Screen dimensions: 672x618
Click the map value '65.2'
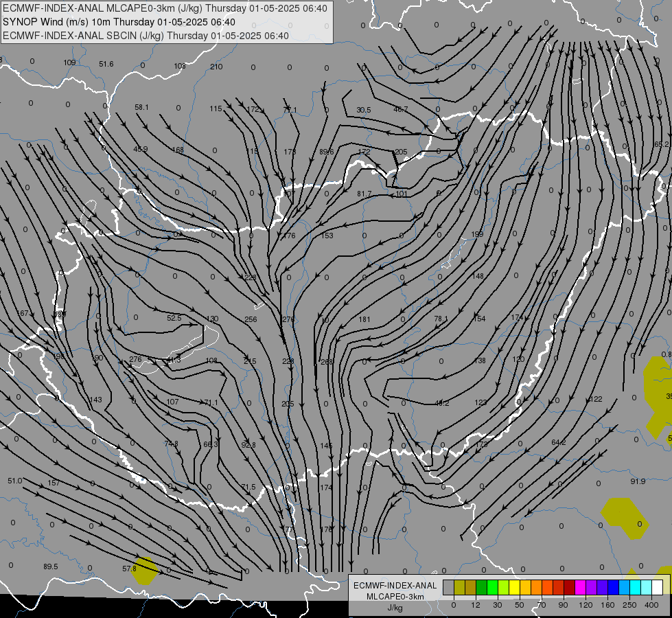tap(661, 144)
